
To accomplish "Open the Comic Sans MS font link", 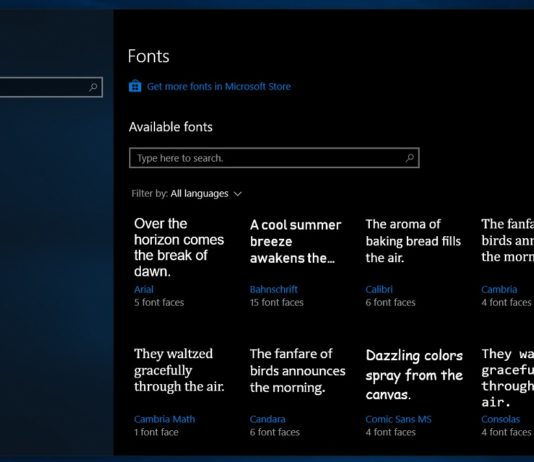I will pos(398,419).
